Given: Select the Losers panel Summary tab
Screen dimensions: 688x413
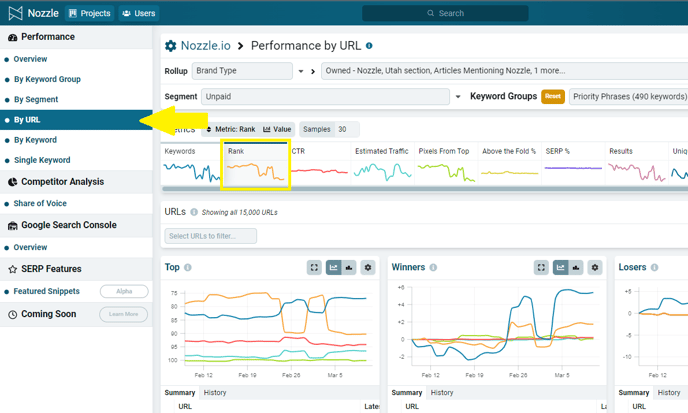Looking at the screenshot, I should (x=634, y=392).
